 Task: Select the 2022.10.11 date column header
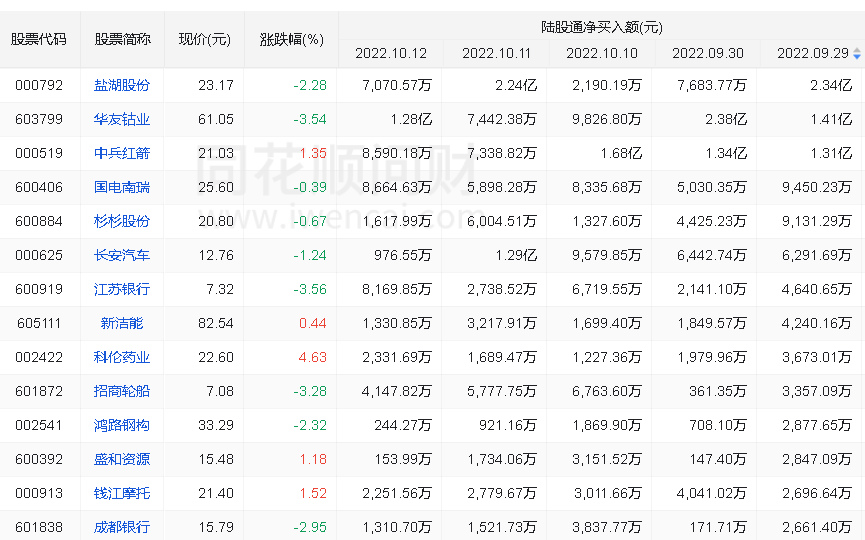pos(496,54)
